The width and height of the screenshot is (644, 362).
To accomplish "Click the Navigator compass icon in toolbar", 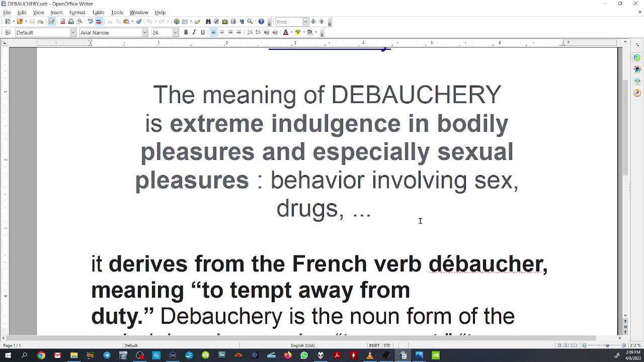I will [x=216, y=22].
